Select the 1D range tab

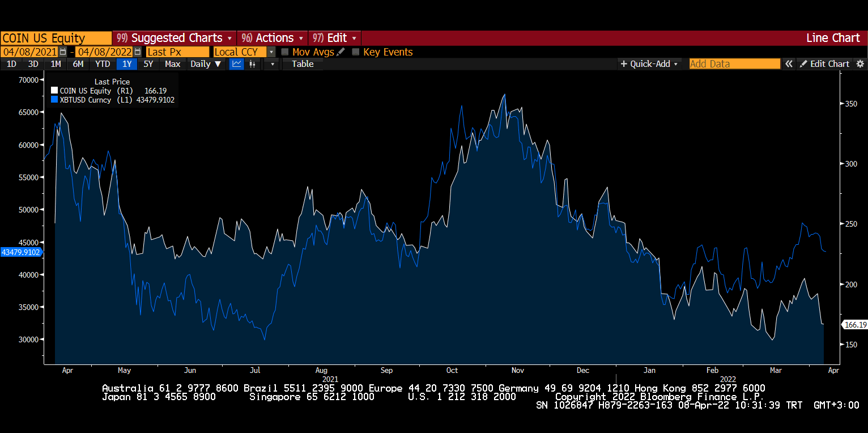11,64
